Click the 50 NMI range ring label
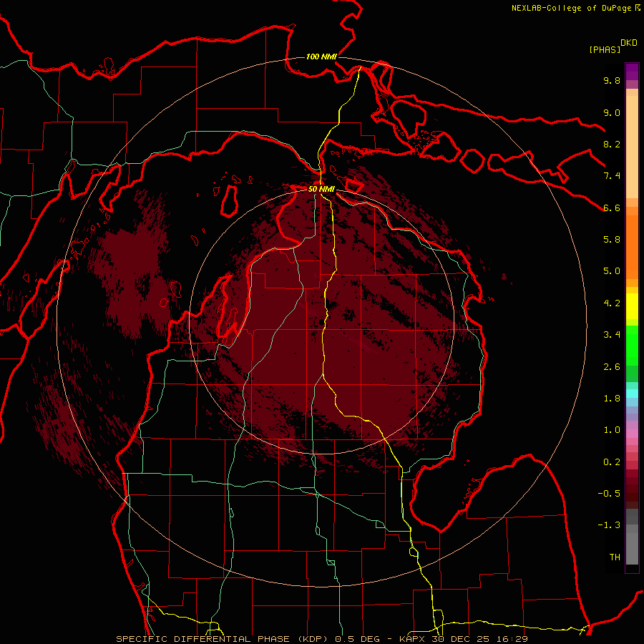 click(321, 190)
